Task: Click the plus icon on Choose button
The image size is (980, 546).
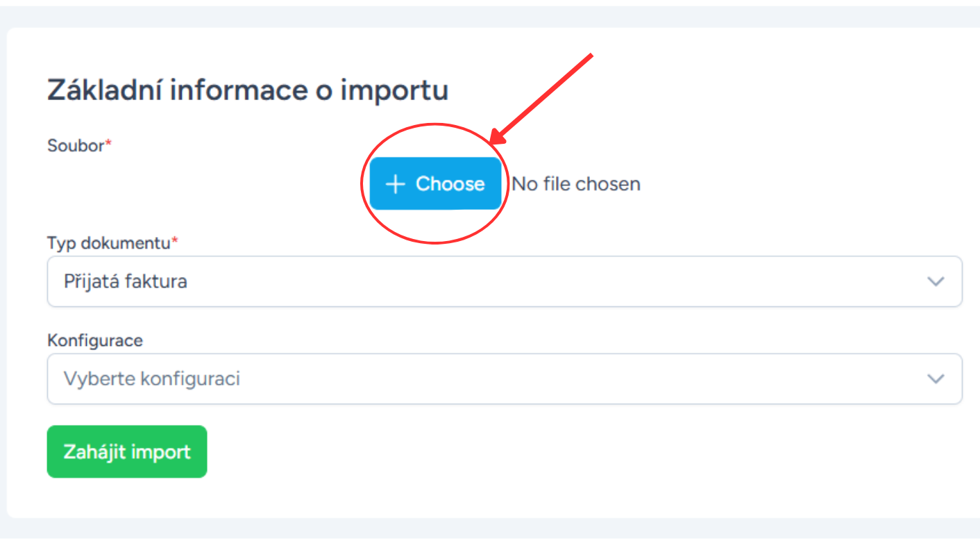Action: tap(395, 184)
